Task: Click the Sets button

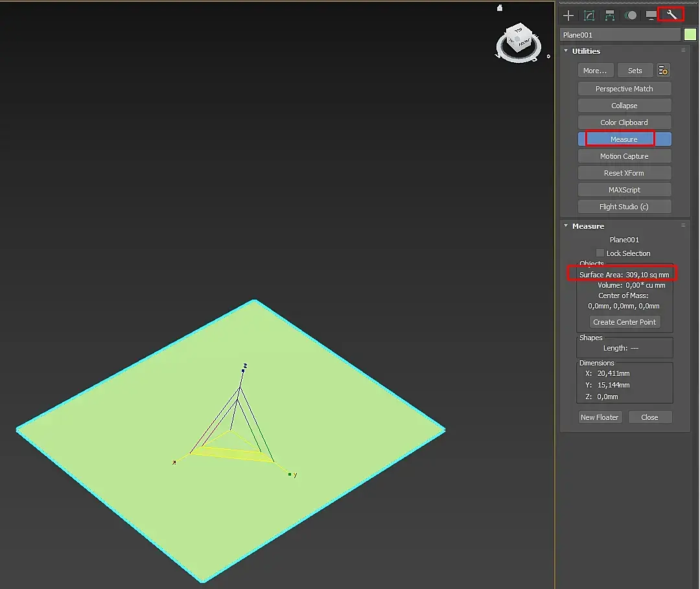Action: point(635,71)
